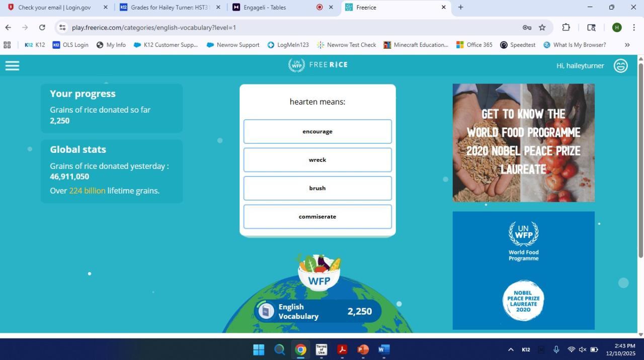This screenshot has height=360, width=644.
Task: Select the answer 'commiserate'
Action: click(x=317, y=217)
